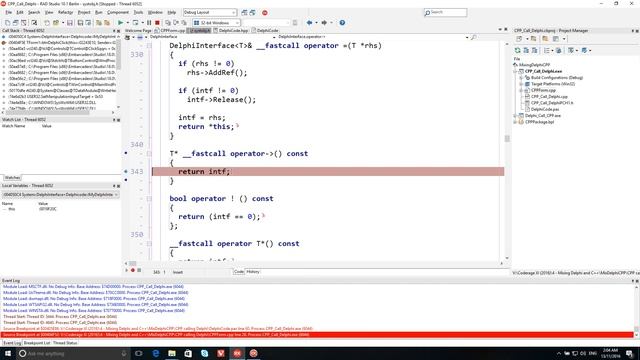Click the vertical scrollbar of the code editor
This screenshot has height=360, width=640.
[x=507, y=150]
